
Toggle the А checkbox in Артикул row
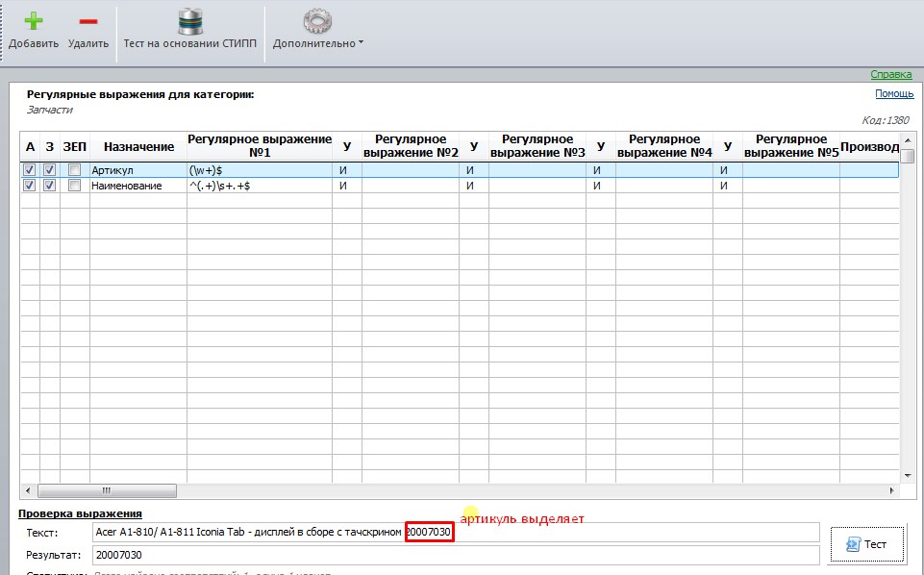click(30, 169)
